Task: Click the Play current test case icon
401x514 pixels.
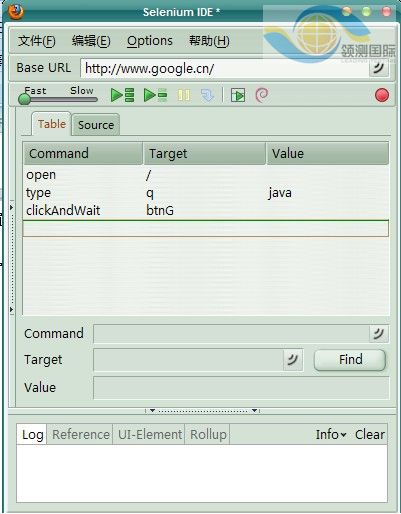Action: [x=155, y=95]
